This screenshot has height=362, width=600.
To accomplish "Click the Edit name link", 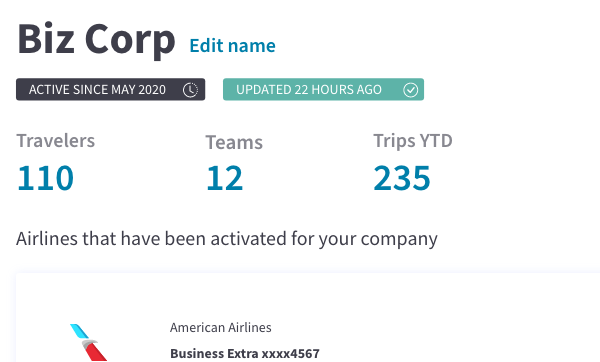I will [232, 46].
